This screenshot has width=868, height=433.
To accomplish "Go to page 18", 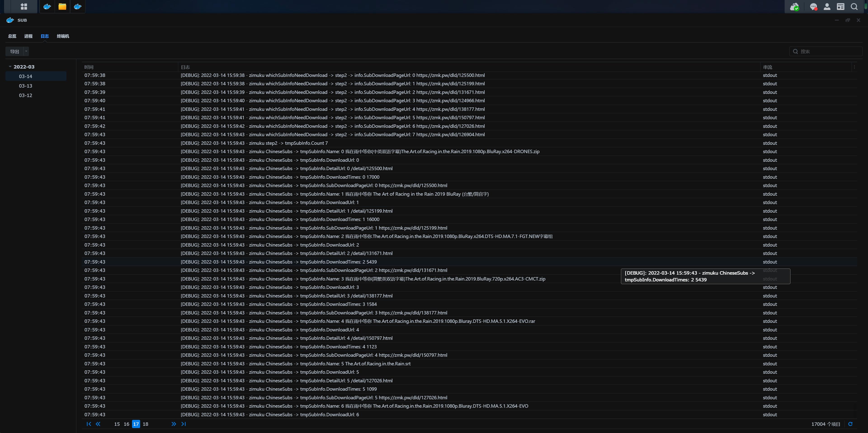I will tap(145, 424).
